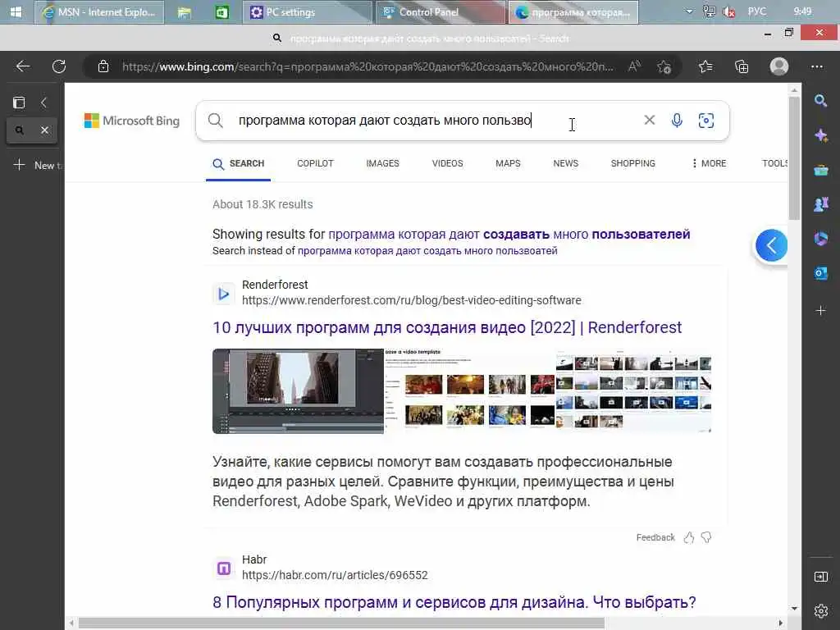Viewport: 840px width, 630px height.
Task: Open the Microsoft Bing logo
Action: [132, 121]
